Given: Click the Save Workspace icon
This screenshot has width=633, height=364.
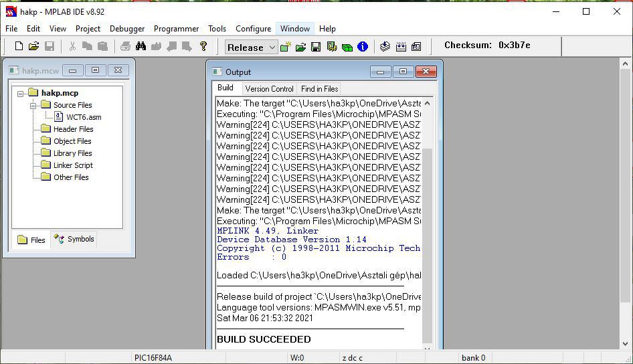Looking at the screenshot, I should (316, 47).
